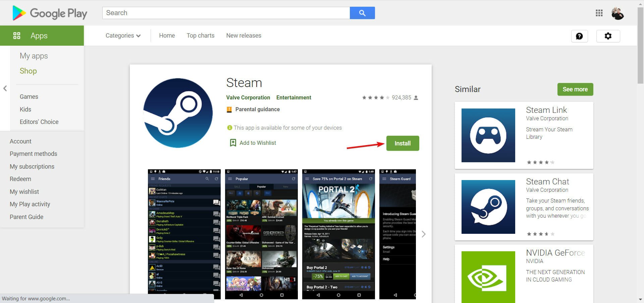Click the Steam Chat star rating
This screenshot has width=644, height=303.
(x=540, y=234)
